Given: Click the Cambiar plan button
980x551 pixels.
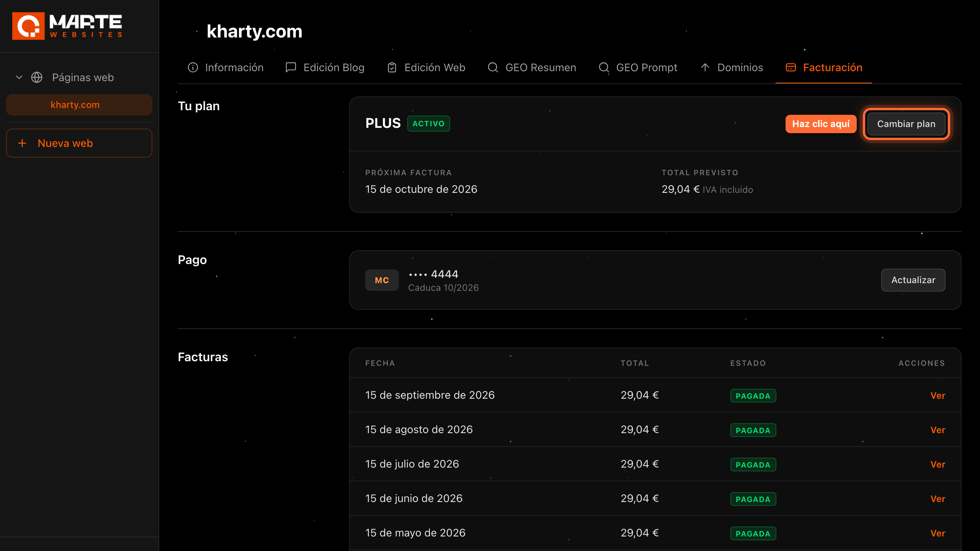Looking at the screenshot, I should tap(906, 124).
